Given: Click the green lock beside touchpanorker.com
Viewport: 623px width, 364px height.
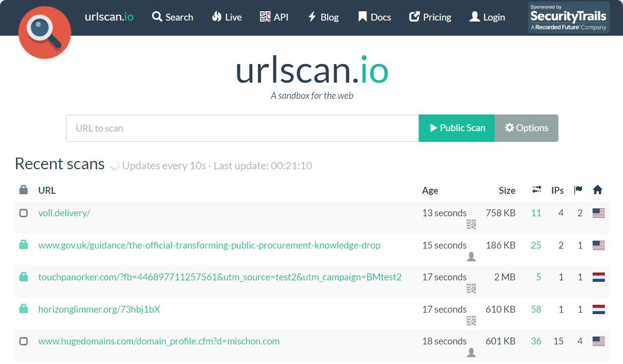Looking at the screenshot, I should coord(24,276).
